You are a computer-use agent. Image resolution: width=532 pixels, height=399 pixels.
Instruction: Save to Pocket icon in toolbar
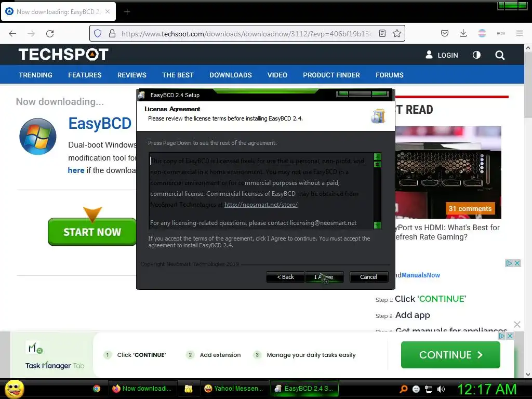tap(445, 33)
